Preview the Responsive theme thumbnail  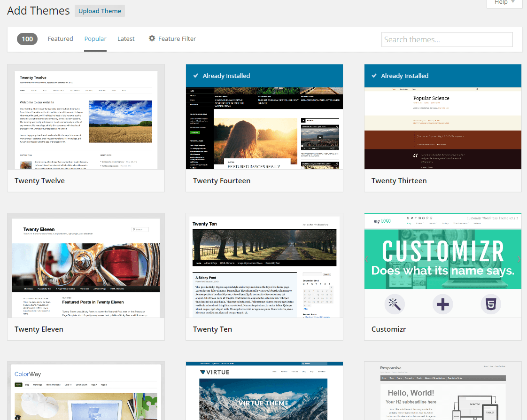point(443,391)
